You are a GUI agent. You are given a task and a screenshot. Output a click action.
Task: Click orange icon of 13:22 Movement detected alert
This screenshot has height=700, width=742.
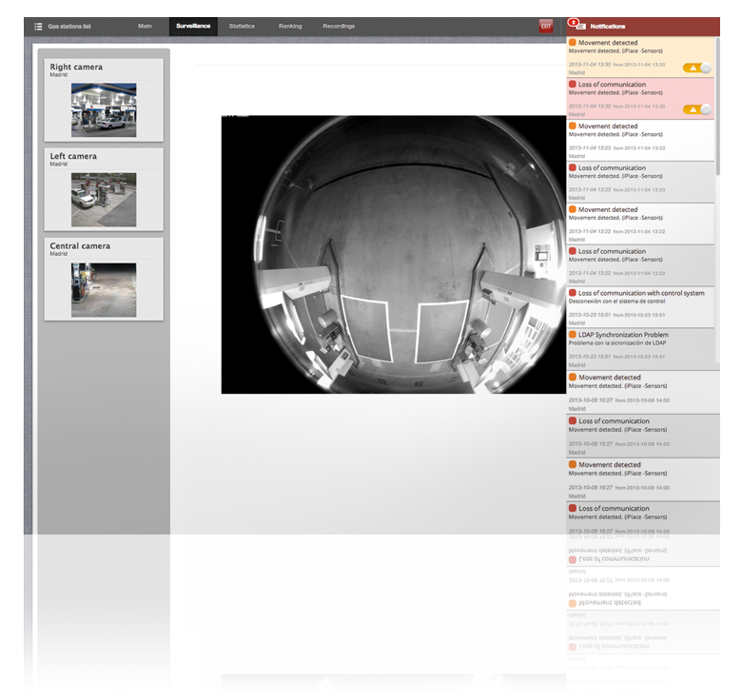coord(572,209)
